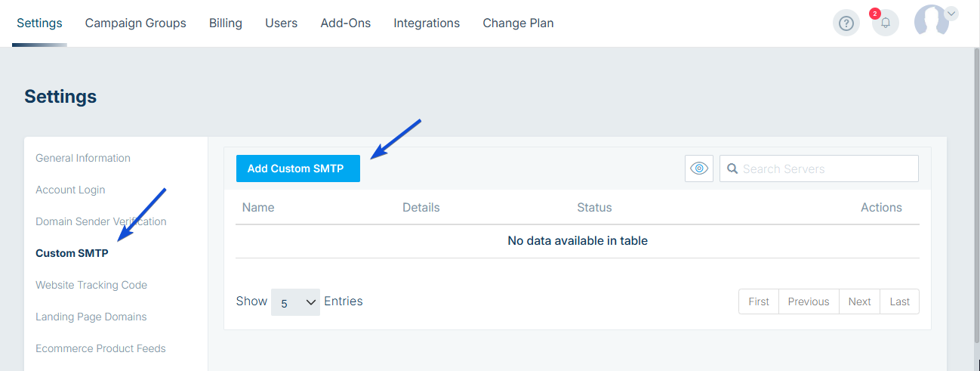Toggle column visibility eye button
Screen dimensions: 980x371
[x=698, y=168]
